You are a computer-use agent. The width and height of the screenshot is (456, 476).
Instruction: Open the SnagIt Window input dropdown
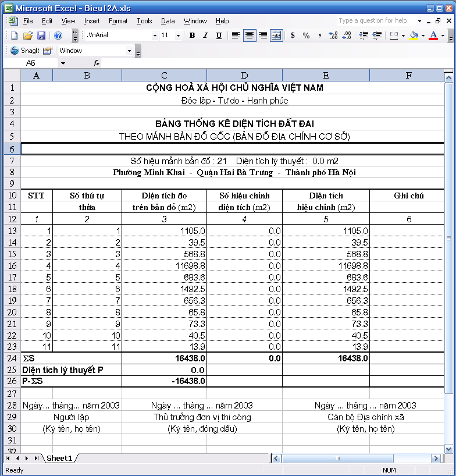129,51
